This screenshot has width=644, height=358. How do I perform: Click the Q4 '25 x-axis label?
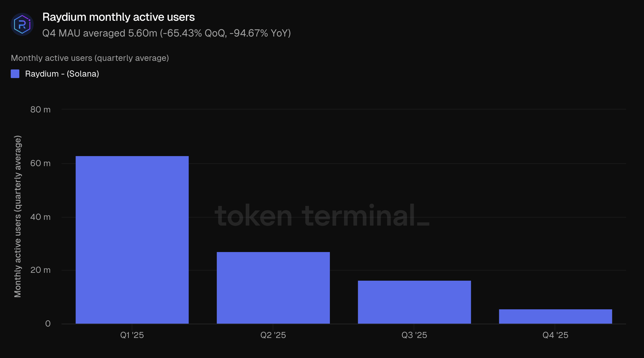coord(555,335)
